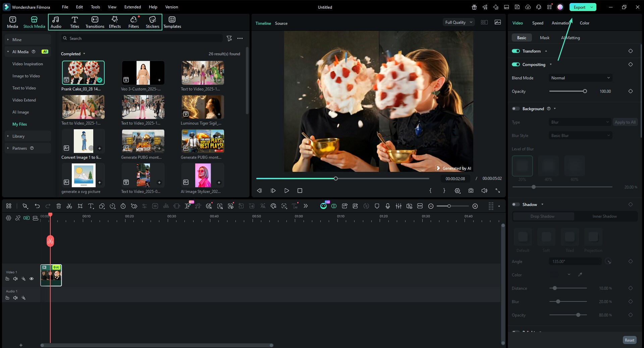Viewport: 644px width, 348px height.
Task: Open the Effects panel
Action: point(114,22)
